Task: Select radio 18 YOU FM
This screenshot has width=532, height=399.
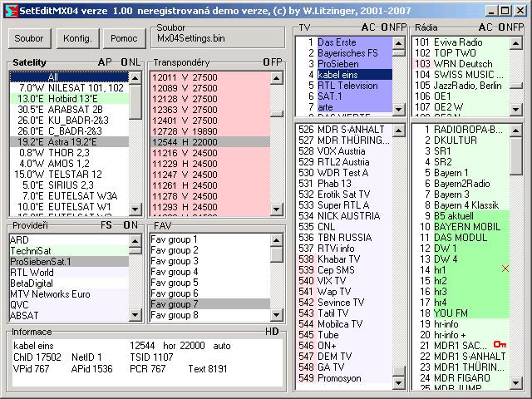Action: (x=461, y=313)
